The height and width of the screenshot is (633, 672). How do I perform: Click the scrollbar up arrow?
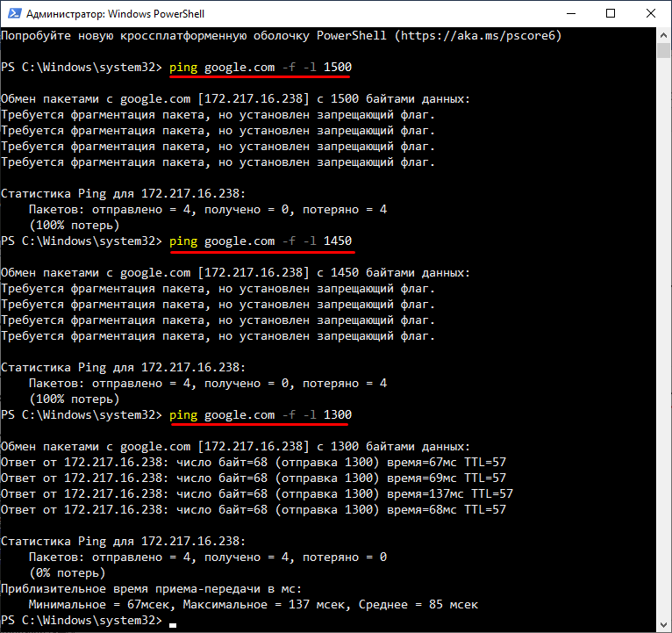coord(664,35)
